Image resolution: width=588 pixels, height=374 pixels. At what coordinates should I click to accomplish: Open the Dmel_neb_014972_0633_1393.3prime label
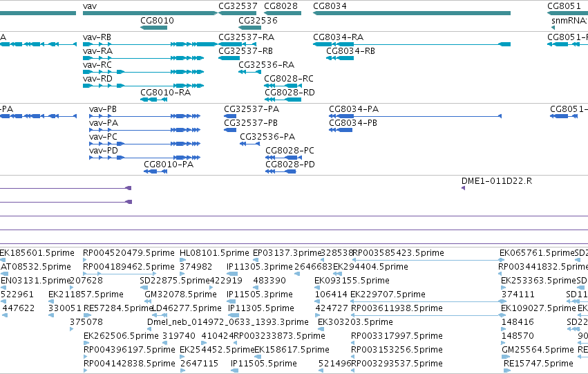[x=227, y=323]
